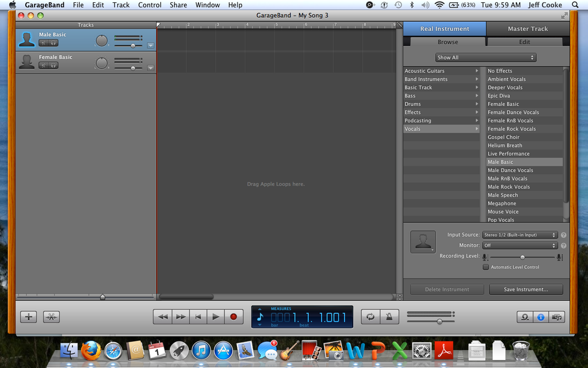Show automation for the Female Basic track
Viewport: 588px width, 368px height.
click(x=151, y=68)
